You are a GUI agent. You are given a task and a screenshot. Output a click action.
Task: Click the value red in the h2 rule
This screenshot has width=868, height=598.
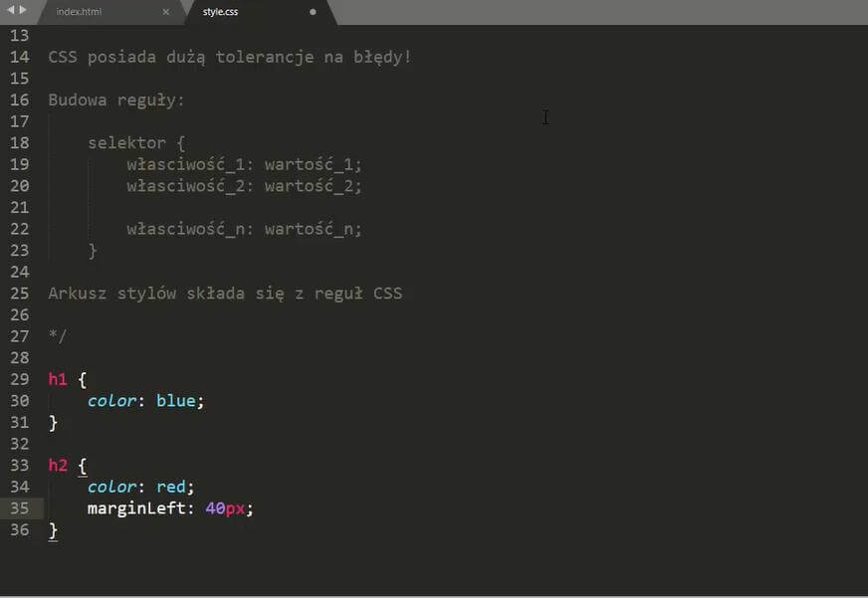pos(170,487)
